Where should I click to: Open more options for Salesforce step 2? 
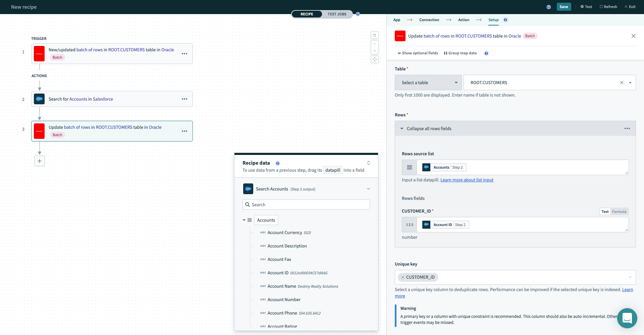184,99
